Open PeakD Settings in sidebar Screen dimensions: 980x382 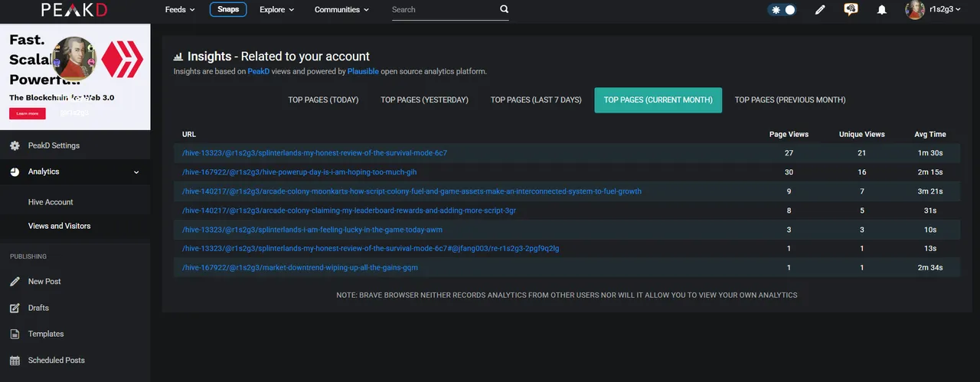click(x=54, y=145)
